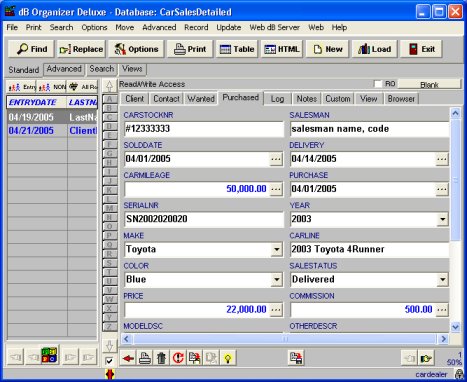The image size is (467, 382).
Task: Open the DELIVERY date picker button
Action: pyautogui.click(x=442, y=159)
